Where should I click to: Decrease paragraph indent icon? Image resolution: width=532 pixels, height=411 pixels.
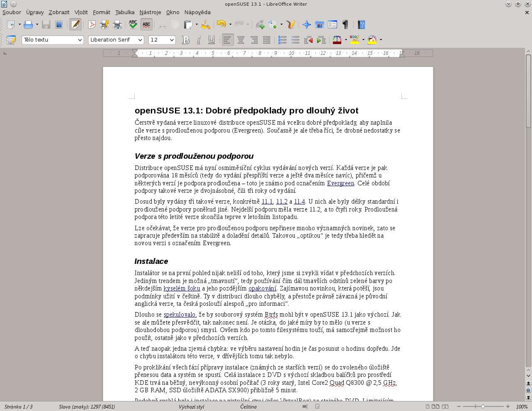point(308,40)
